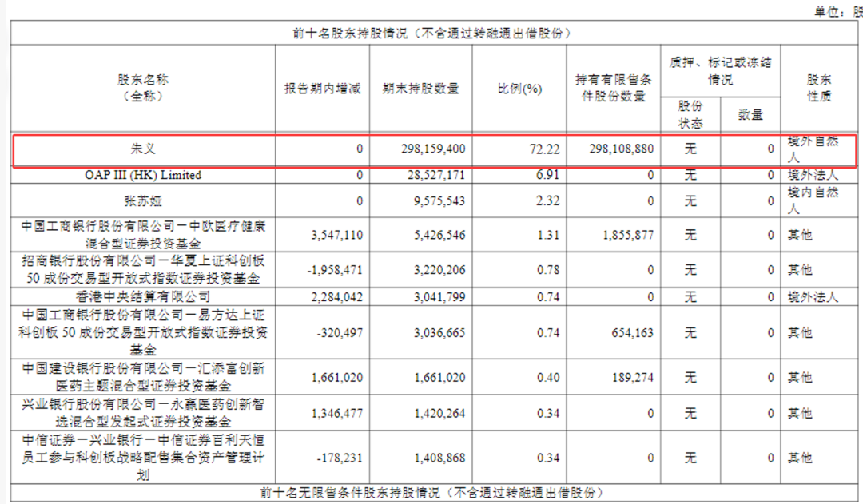Select the holding amount 3,036,665
Screen dimensions: 863x504
tap(439, 333)
